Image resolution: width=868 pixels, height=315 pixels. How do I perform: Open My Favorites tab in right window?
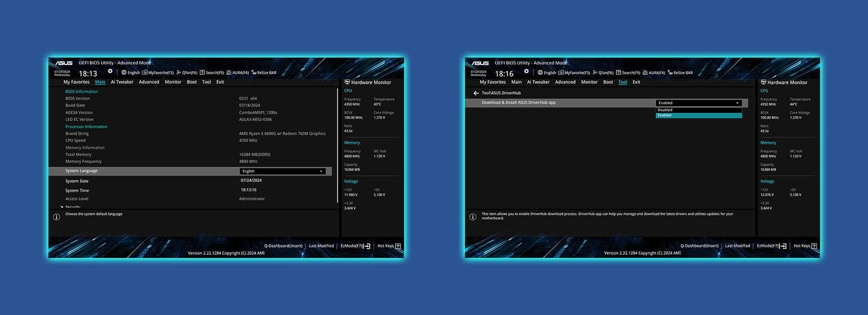(x=493, y=82)
